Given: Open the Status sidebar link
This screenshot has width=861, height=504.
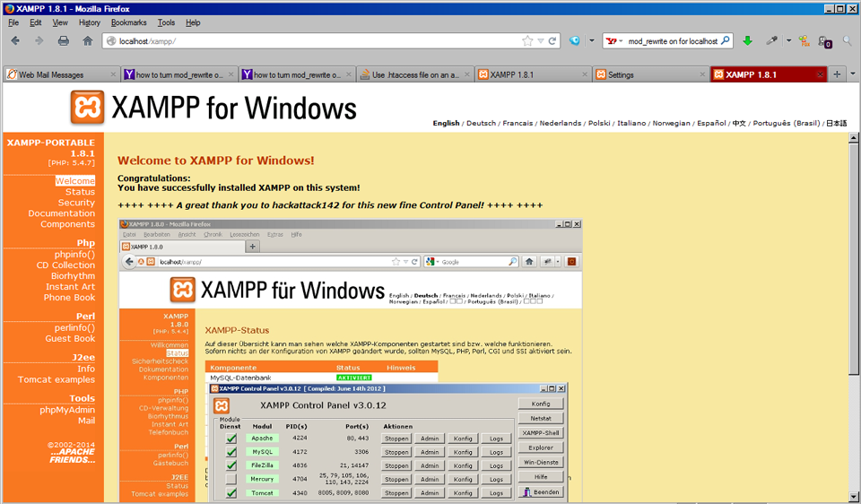Looking at the screenshot, I should tap(80, 192).
